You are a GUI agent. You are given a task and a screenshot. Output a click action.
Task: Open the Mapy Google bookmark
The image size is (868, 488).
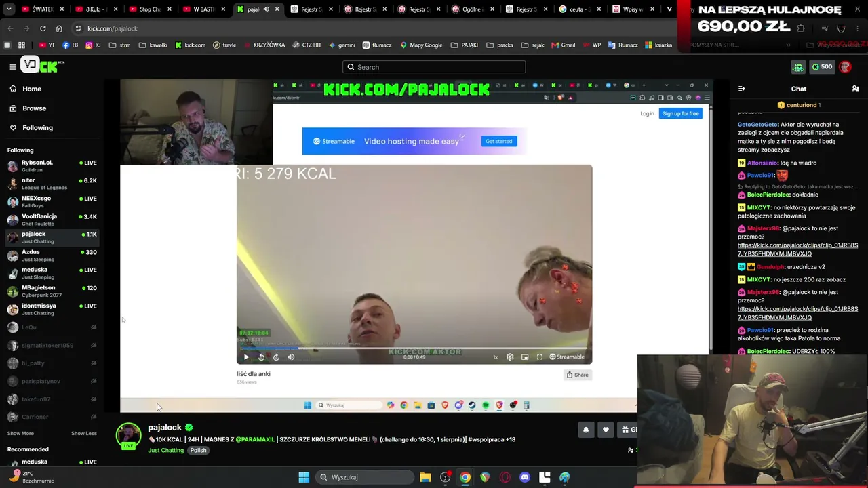pyautogui.click(x=421, y=45)
